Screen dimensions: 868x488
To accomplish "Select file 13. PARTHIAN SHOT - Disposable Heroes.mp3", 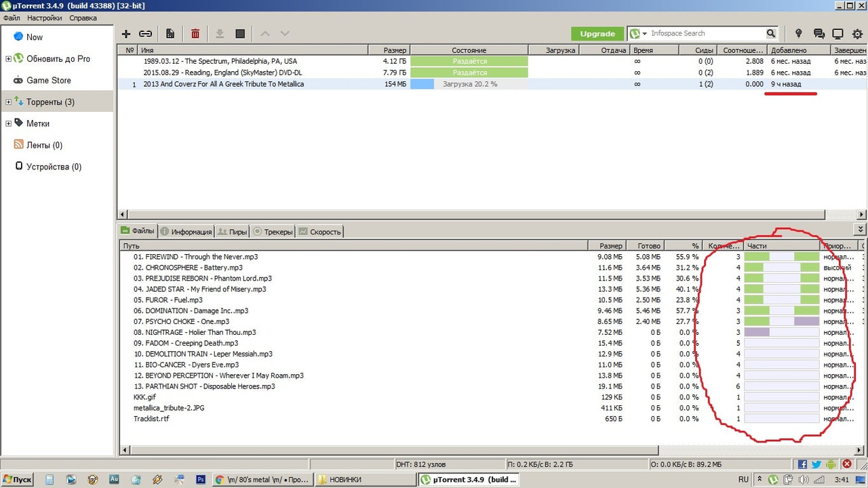I will [204, 386].
